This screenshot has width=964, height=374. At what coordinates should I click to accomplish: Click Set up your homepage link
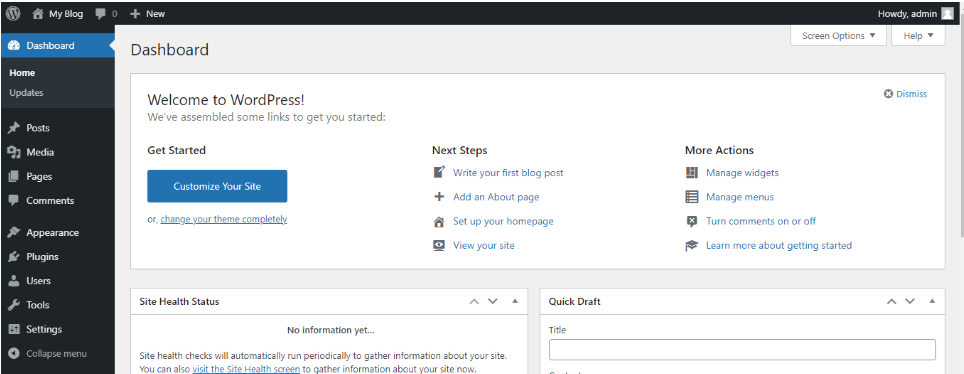pos(503,221)
